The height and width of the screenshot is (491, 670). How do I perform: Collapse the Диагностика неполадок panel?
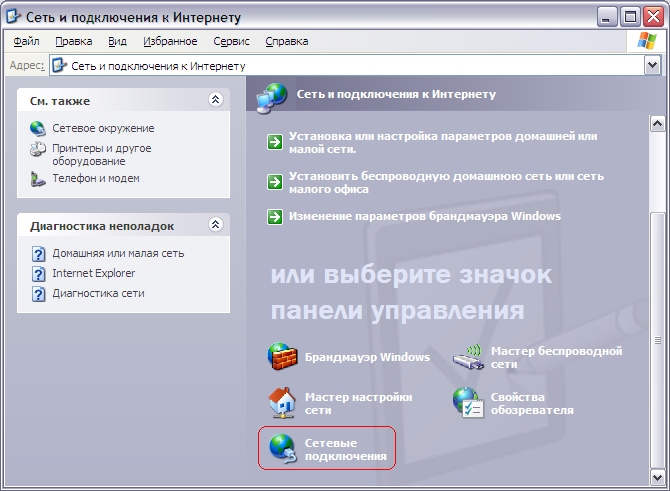(x=215, y=224)
